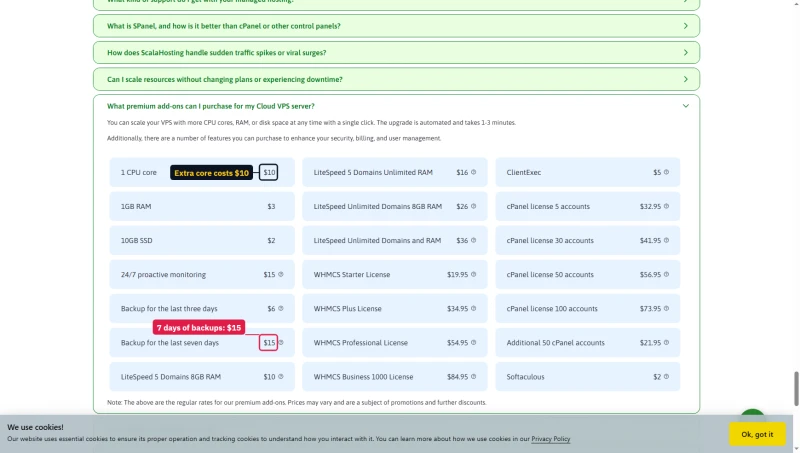
Task: Click chevron on the scale resources question row
Action: [x=686, y=79]
